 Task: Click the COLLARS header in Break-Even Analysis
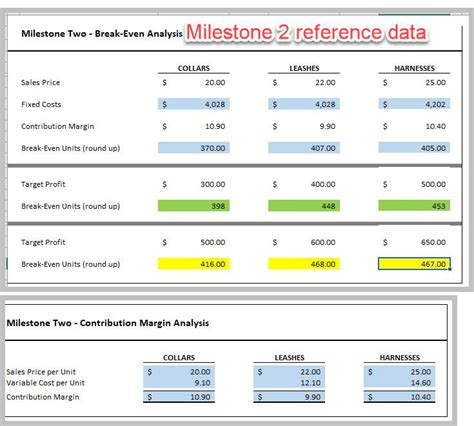tap(194, 68)
